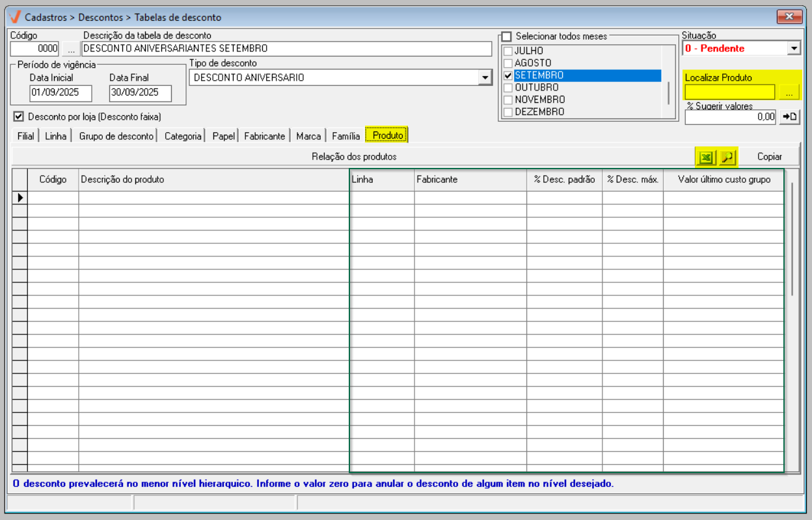812x520 pixels.
Task: Open the Código lookup ellipsis button
Action: pos(71,49)
